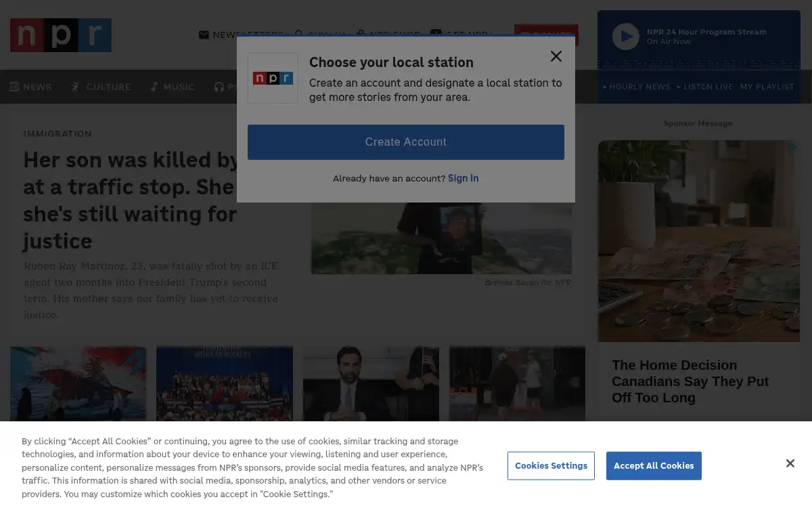Viewport: 812px width, 508px height.
Task: Open the man in suit story thumbnail
Action: pyautogui.click(x=371, y=383)
